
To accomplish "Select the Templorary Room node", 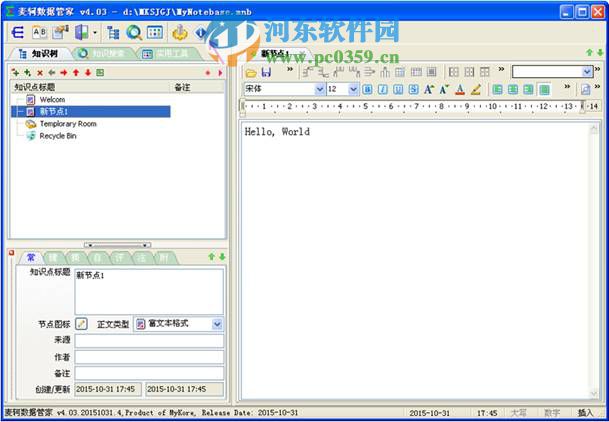I will [68, 124].
